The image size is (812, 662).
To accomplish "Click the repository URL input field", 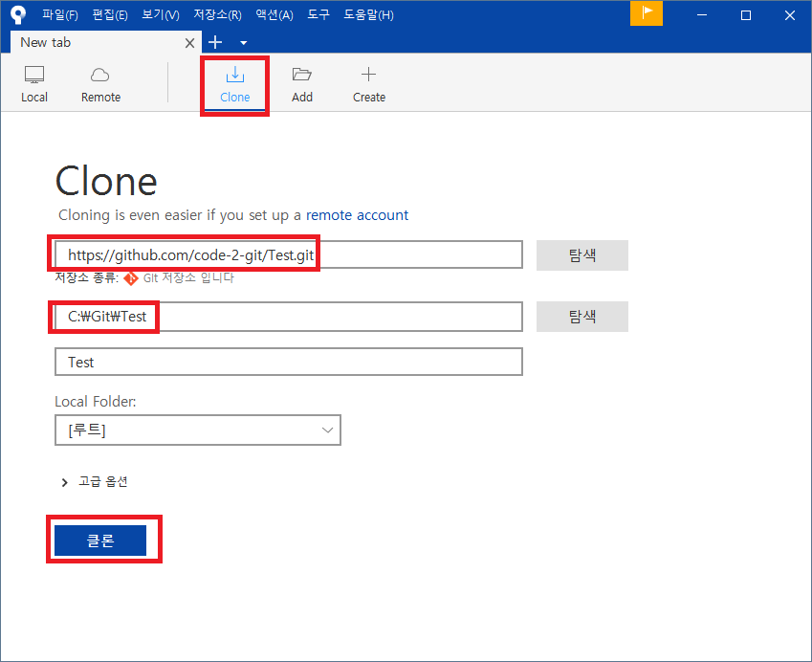I will (289, 254).
